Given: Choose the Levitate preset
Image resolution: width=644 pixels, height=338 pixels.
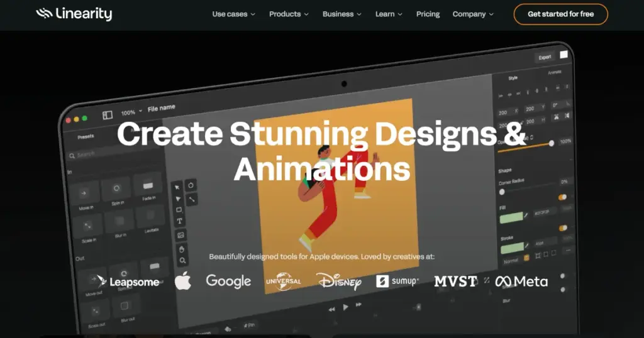Looking at the screenshot, I should 151,219.
